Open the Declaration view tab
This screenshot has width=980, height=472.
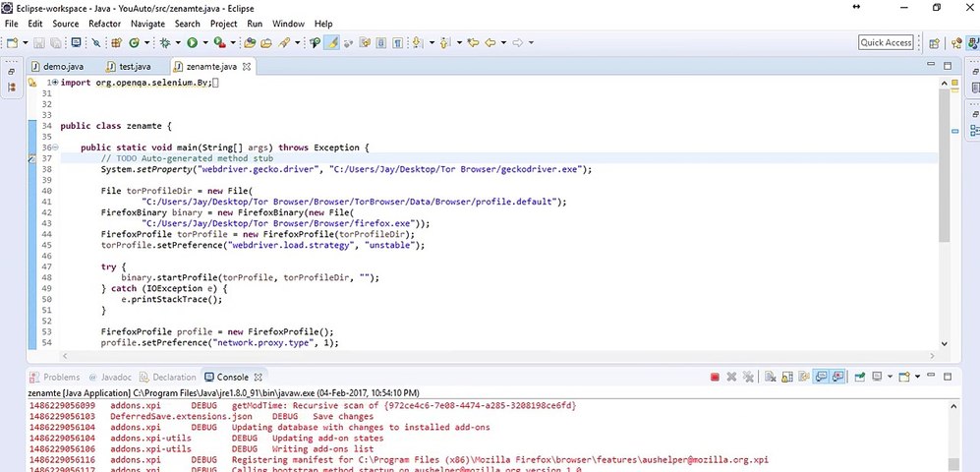(167, 377)
